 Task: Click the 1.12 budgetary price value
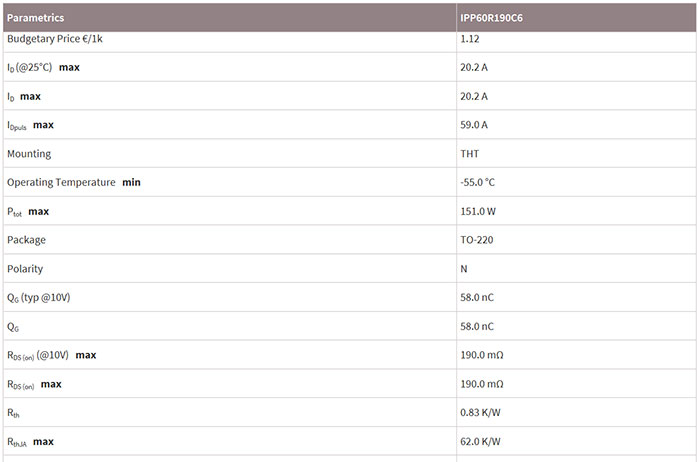[470, 38]
